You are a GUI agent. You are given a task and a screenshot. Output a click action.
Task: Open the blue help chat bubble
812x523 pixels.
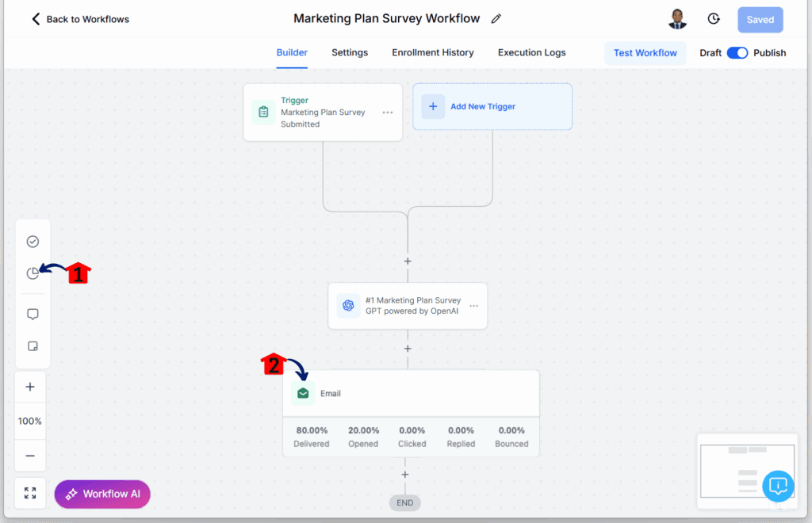[778, 485]
